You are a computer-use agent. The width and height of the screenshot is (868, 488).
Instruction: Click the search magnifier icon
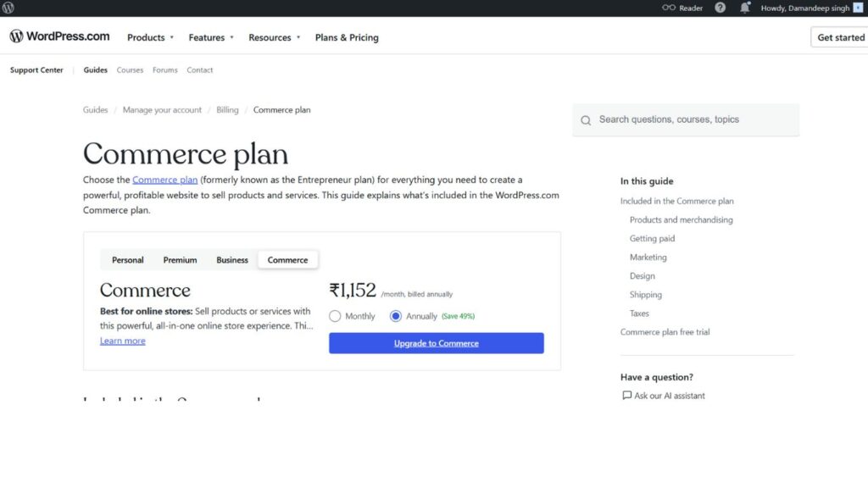pos(586,119)
